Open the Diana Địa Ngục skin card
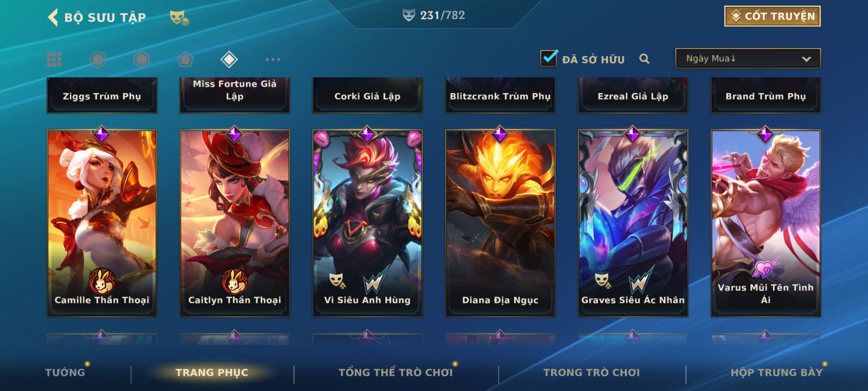868x391 pixels. (x=500, y=223)
